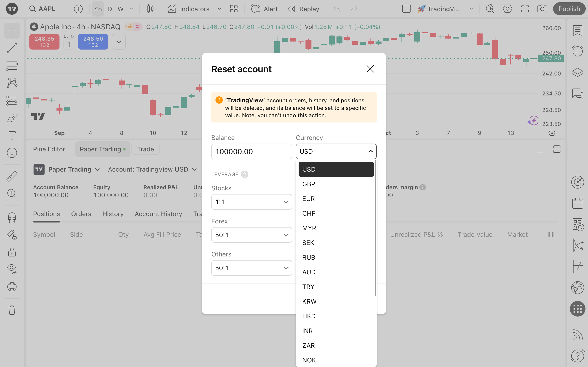Open the Measure ruler tool
The image size is (588, 367).
point(12,176)
